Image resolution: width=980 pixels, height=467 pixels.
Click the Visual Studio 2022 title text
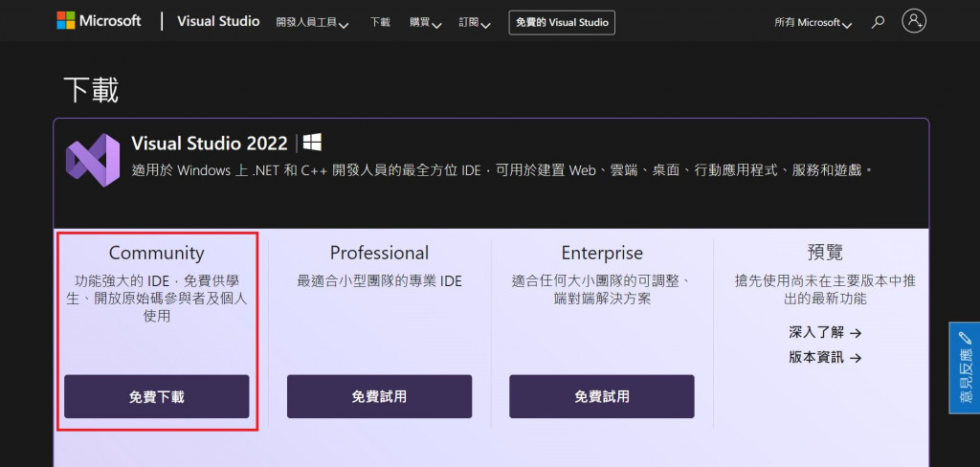pos(210,143)
